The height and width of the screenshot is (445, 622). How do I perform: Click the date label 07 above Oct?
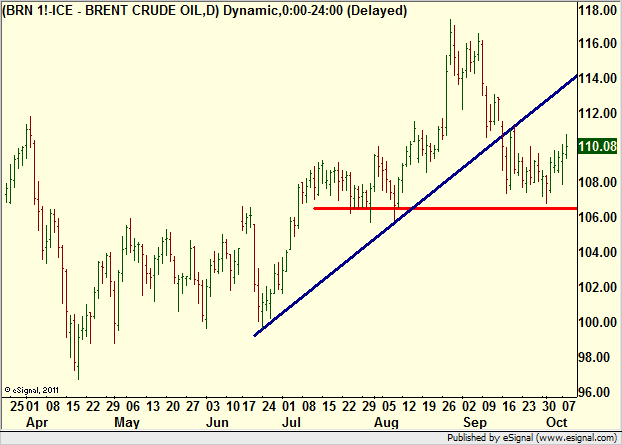(x=569, y=406)
